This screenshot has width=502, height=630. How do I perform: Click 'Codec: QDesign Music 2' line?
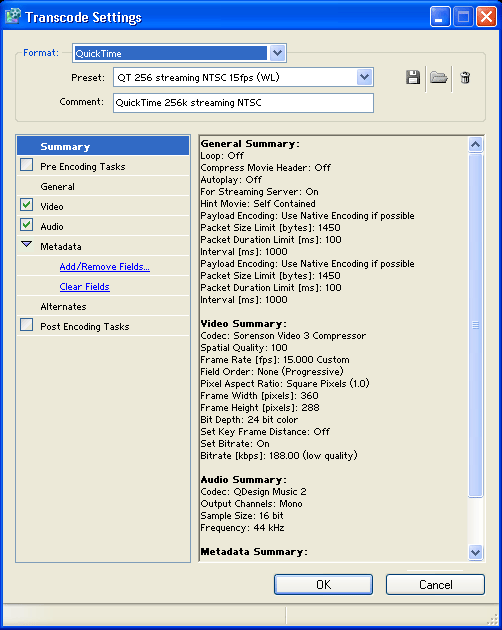click(254, 492)
